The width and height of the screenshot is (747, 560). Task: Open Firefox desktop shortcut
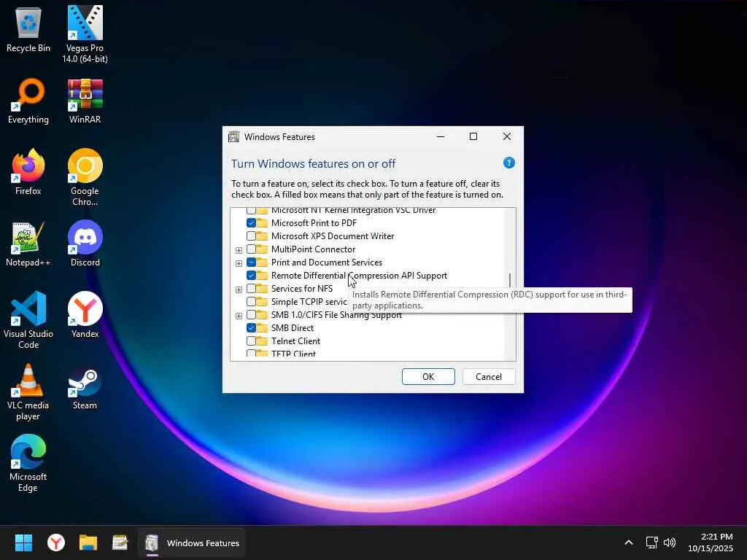click(x=28, y=172)
